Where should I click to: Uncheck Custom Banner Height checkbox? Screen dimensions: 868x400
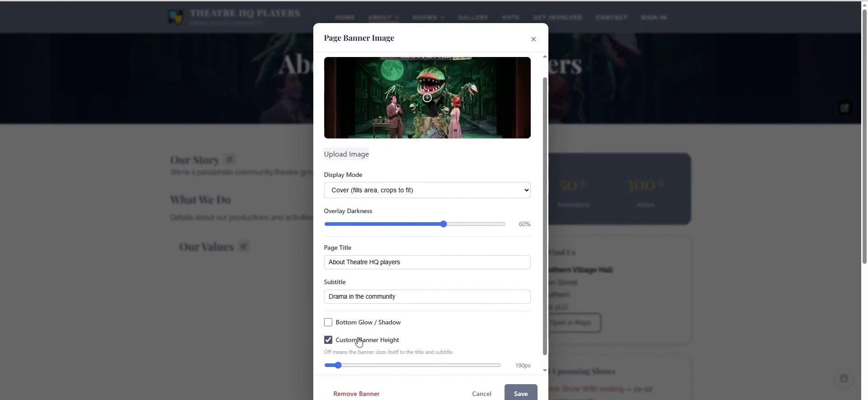[328, 340]
